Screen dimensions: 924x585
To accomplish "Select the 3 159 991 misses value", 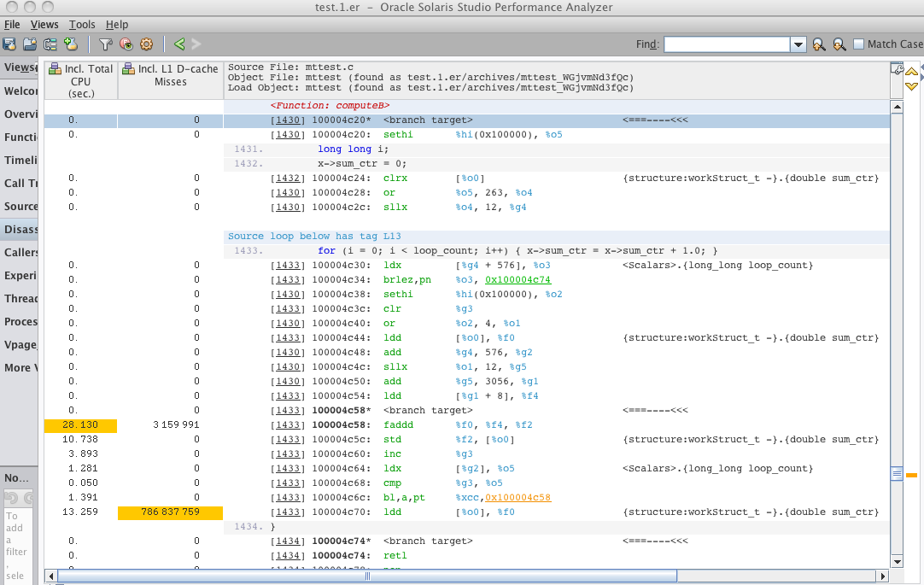I will click(x=176, y=424).
